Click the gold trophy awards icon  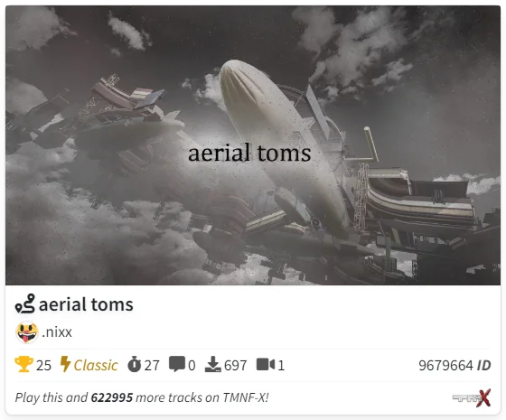tap(23, 365)
